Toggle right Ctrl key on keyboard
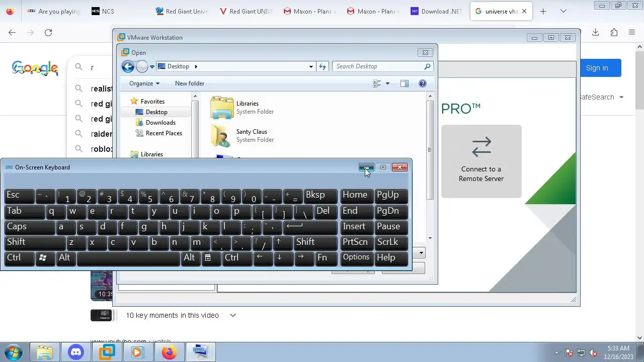 pyautogui.click(x=237, y=258)
